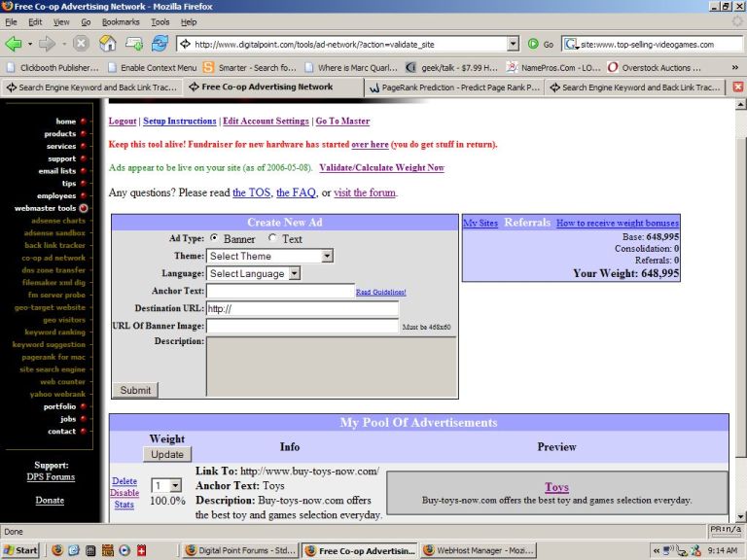The width and height of the screenshot is (747, 560).
Task: Open Overstock Auctions bookmark
Action: coord(655,68)
